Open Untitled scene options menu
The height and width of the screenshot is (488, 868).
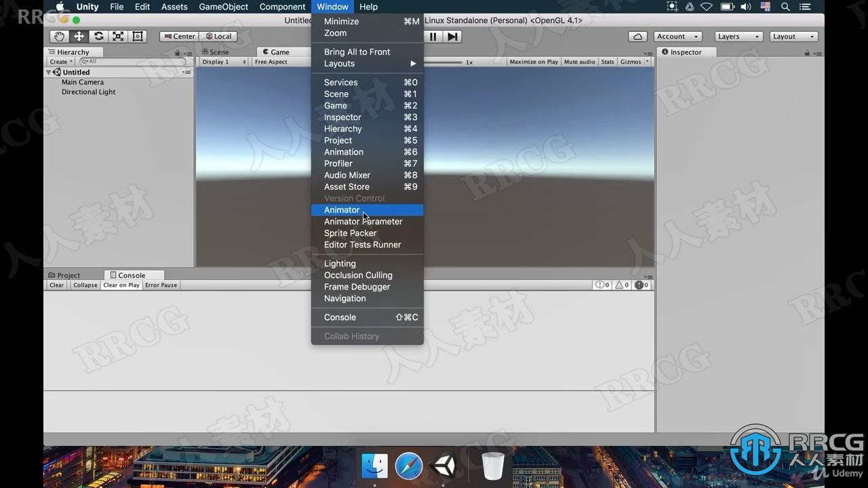[x=186, y=72]
